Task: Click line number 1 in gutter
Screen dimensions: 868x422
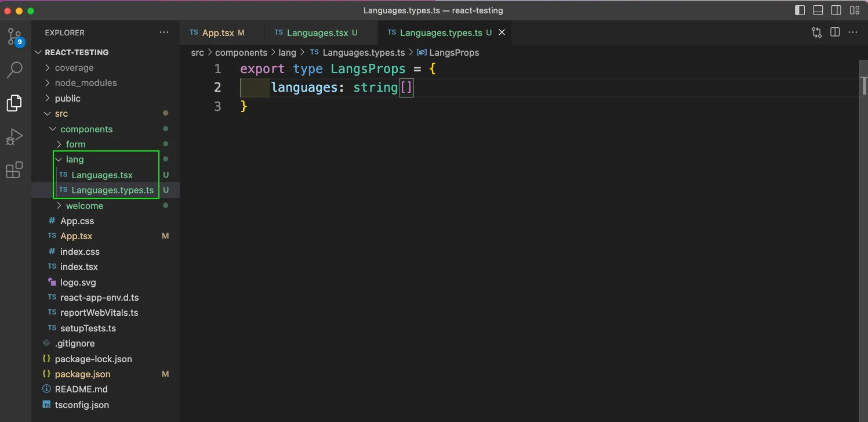Action: [x=217, y=69]
